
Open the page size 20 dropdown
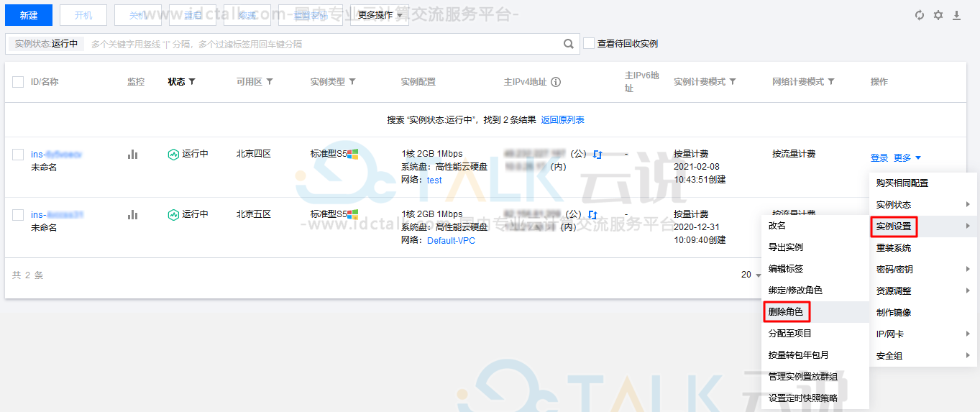751,275
